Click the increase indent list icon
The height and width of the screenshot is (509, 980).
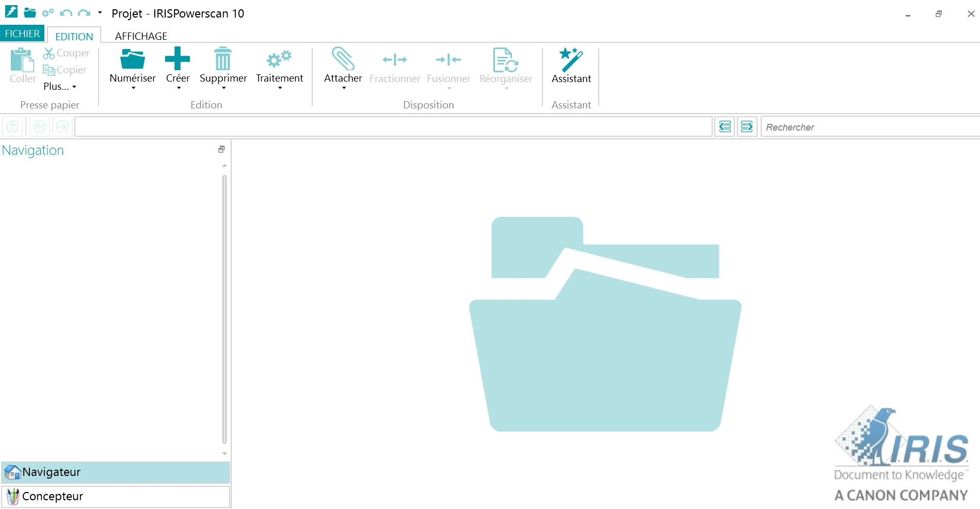747,126
